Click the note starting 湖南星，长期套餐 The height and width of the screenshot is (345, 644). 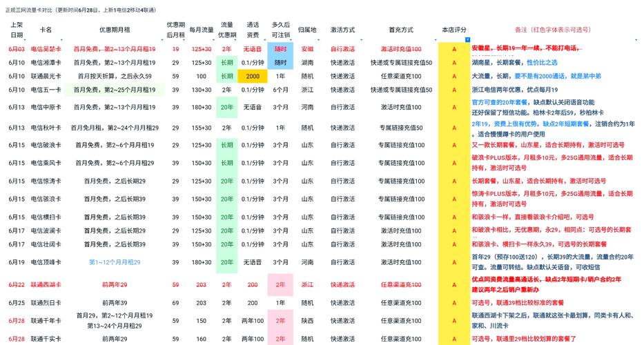pyautogui.click(x=515, y=62)
